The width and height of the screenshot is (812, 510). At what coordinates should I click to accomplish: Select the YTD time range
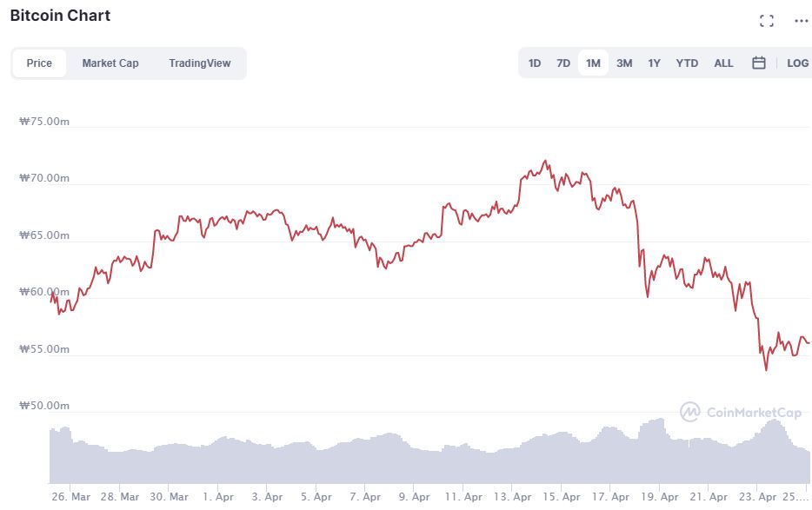pyautogui.click(x=687, y=63)
